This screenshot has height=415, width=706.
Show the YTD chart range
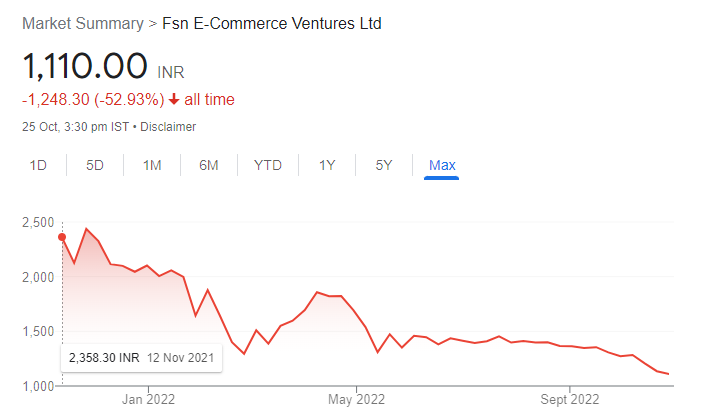click(x=268, y=165)
